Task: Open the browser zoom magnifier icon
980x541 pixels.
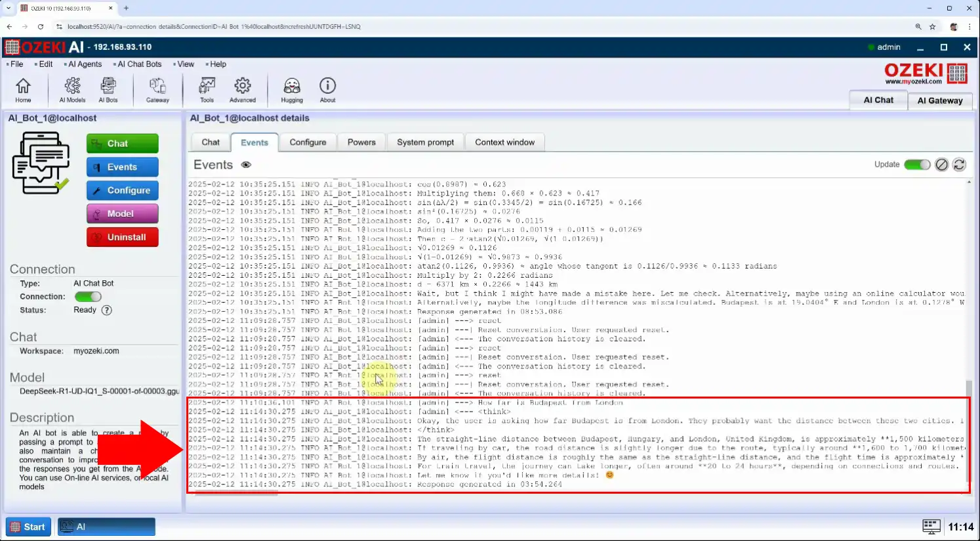Action: click(x=918, y=27)
